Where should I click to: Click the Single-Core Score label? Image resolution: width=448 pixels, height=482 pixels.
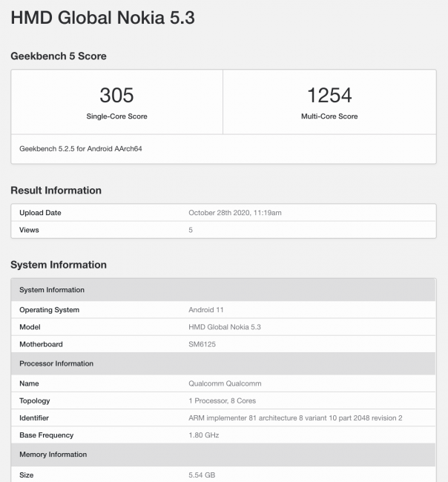[x=116, y=116]
